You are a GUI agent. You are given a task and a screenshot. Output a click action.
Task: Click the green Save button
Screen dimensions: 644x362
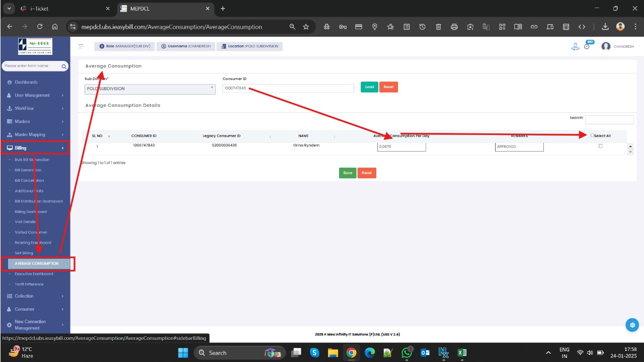tap(348, 173)
